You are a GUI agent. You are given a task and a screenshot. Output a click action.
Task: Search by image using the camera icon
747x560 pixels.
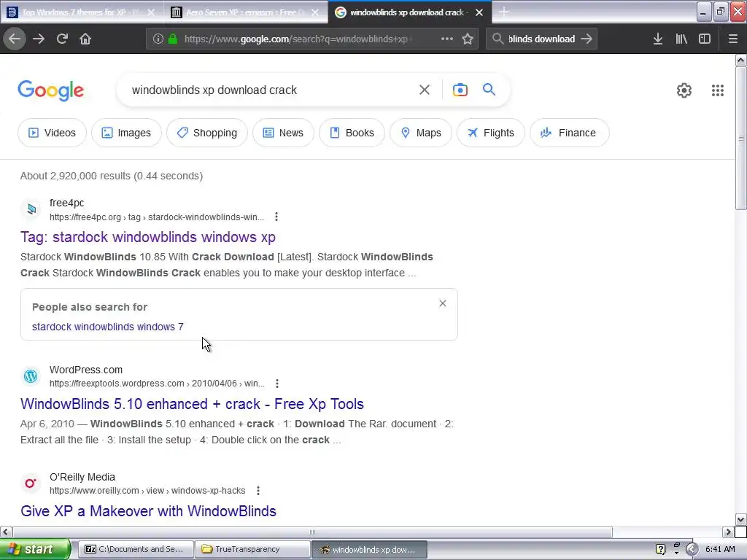click(x=460, y=90)
